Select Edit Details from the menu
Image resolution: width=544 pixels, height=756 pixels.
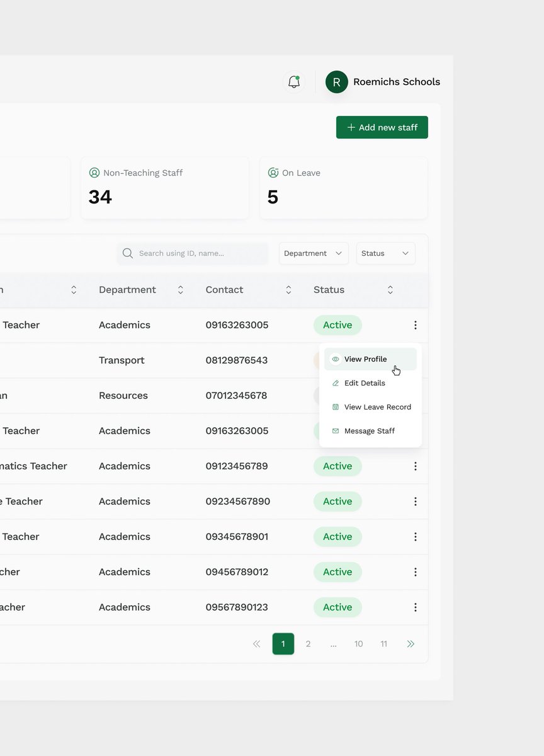click(x=370, y=383)
